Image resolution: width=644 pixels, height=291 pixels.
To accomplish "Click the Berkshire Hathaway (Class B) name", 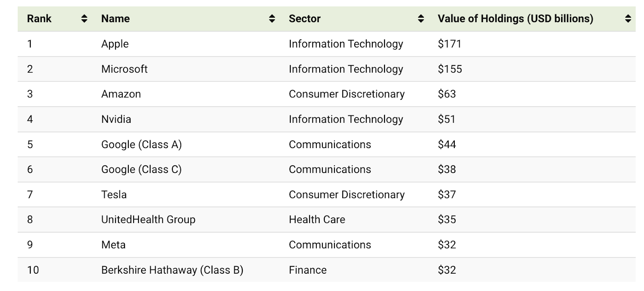I will click(x=172, y=270).
